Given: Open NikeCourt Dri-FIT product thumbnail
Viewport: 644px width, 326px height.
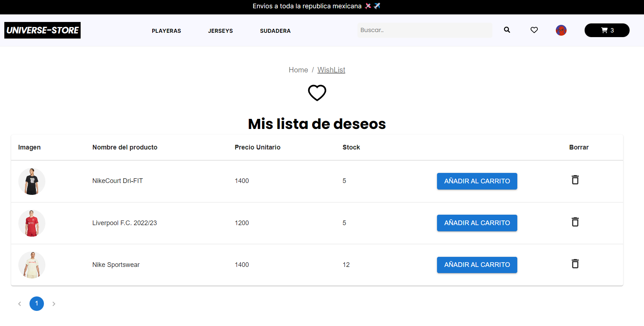Looking at the screenshot, I should (32, 181).
